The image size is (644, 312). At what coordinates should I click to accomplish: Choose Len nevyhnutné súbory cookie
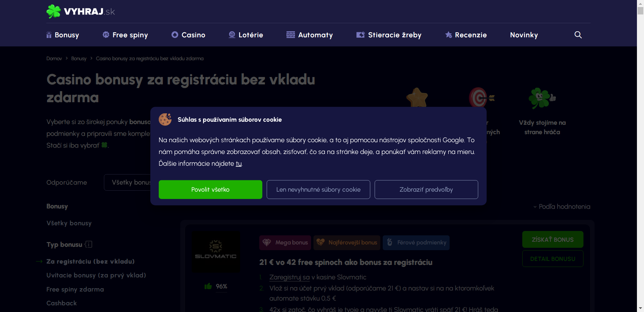[318, 190]
